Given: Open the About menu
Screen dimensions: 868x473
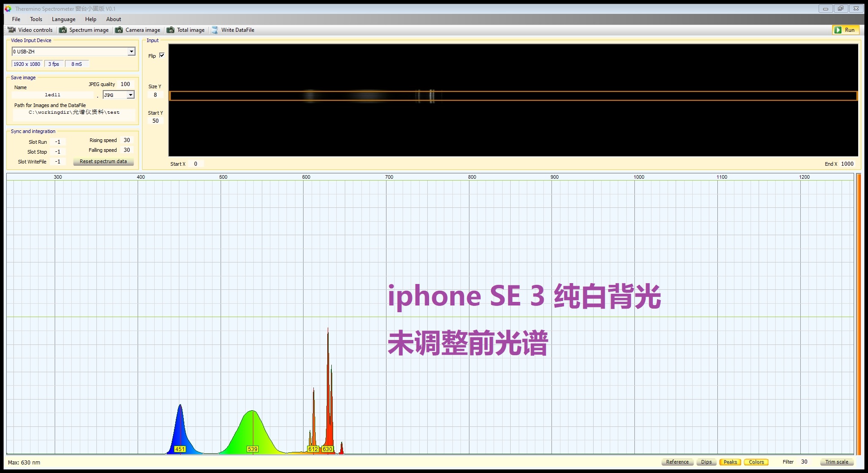Looking at the screenshot, I should [113, 19].
